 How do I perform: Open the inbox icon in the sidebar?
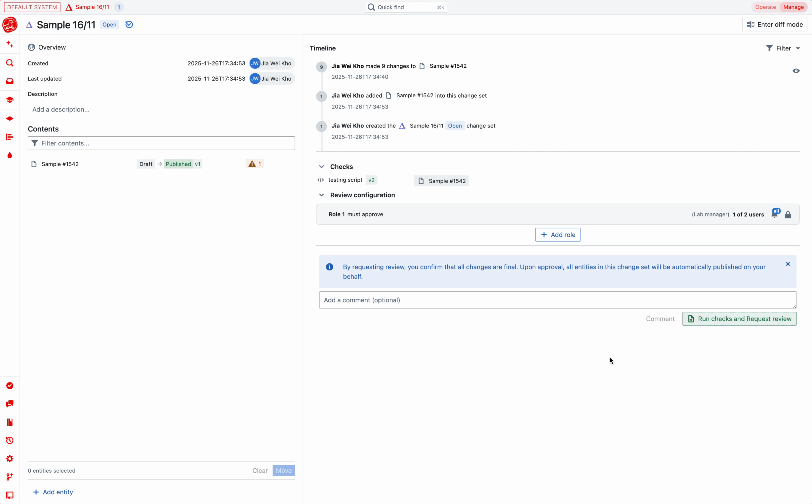point(10,81)
